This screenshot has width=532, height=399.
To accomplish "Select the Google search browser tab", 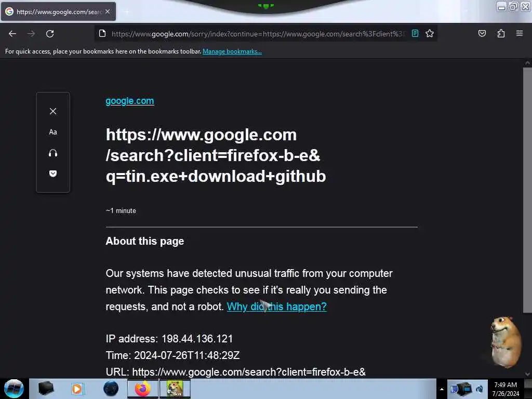I will [58, 11].
